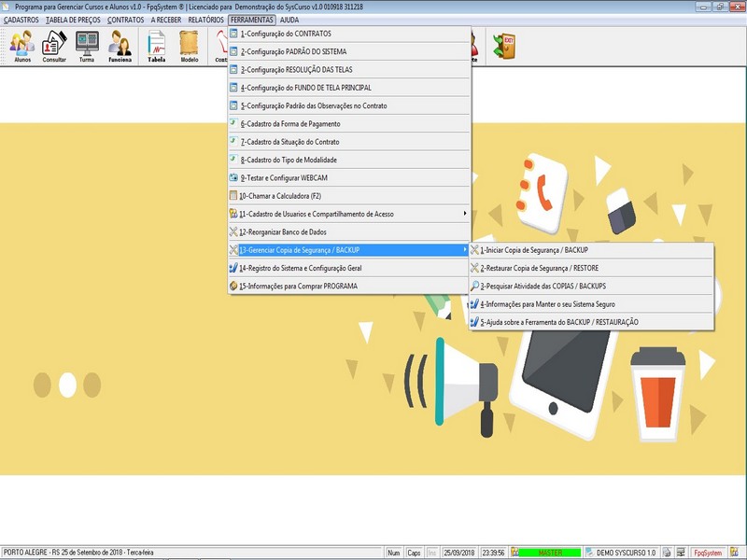
Task: Click the green MASTER status indicator
Action: [x=549, y=553]
